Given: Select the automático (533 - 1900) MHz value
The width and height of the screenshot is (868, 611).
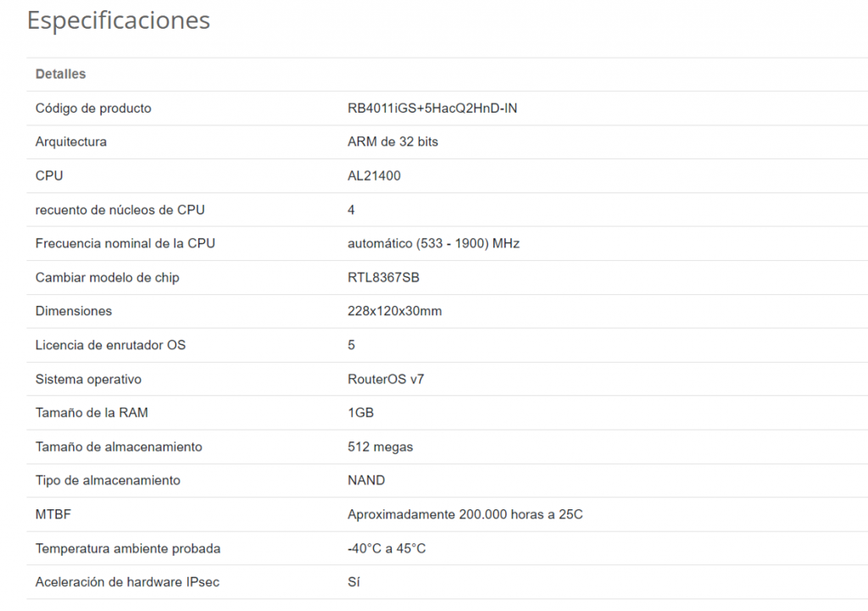Looking at the screenshot, I should pos(434,244).
